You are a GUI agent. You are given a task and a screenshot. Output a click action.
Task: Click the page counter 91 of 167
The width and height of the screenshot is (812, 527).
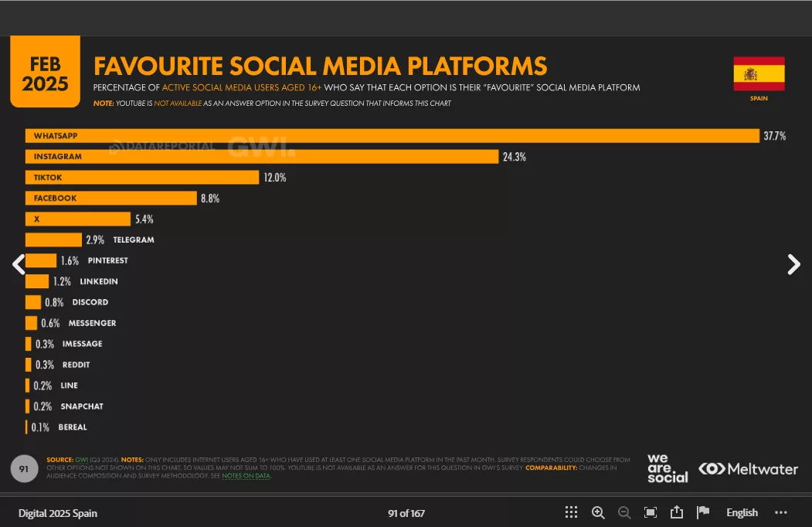(406, 513)
